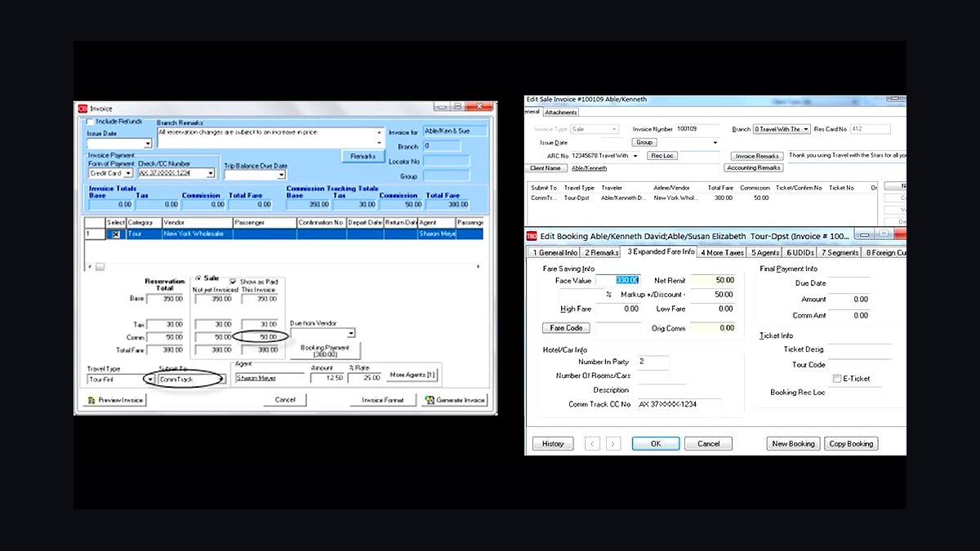Open Trip Balance Due Date dropdown
This screenshot has height=551, width=980.
pos(282,175)
